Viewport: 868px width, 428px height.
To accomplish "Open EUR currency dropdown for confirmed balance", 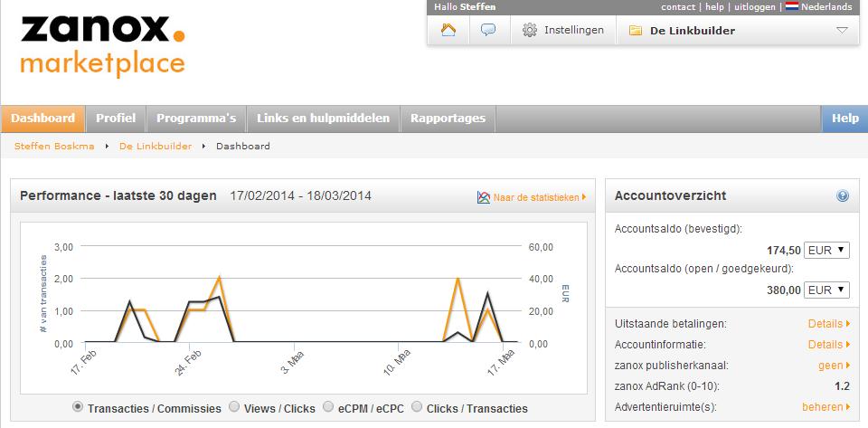I will point(826,251).
